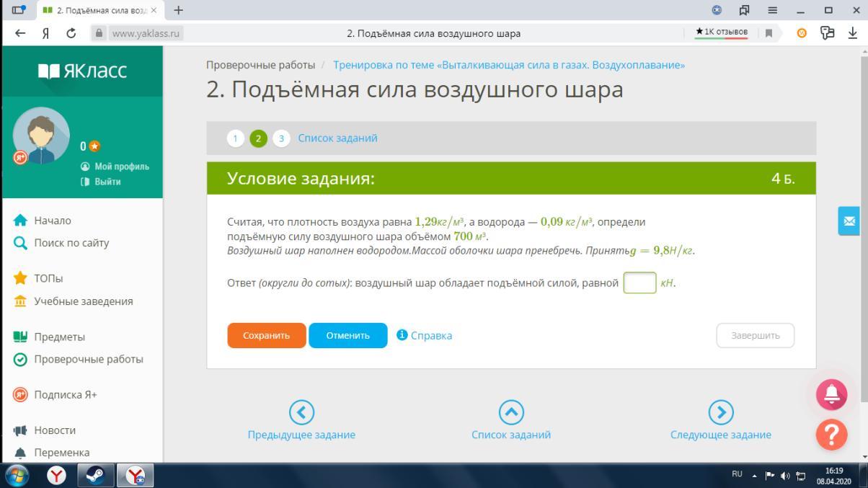The image size is (868, 488).
Task: Click the Windows Start button
Action: [x=17, y=476]
